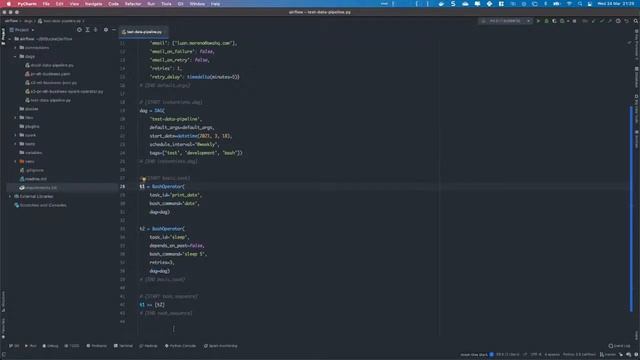This screenshot has width=640, height=360.
Task: Click Select Opened File locate icon
Action: tap(79, 30)
